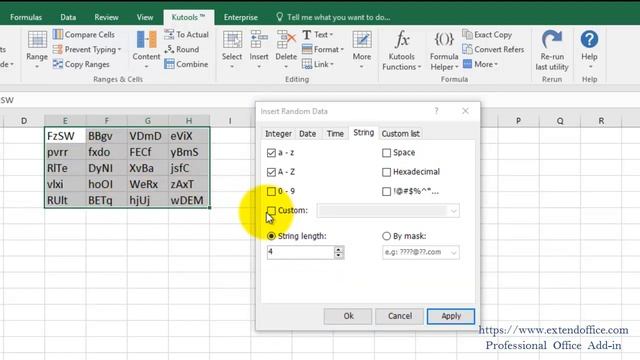This screenshot has height=360, width=640.
Task: Expand the Custom characters dropdown
Action: [453, 211]
